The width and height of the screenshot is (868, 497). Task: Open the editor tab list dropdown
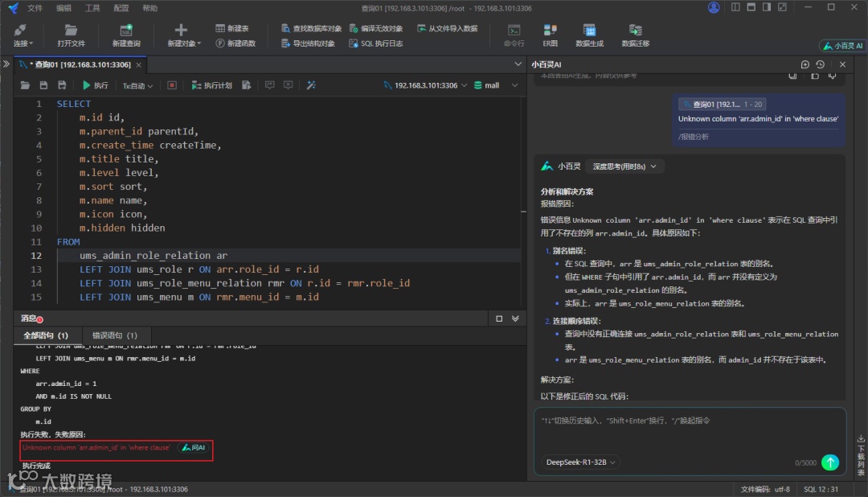pos(518,64)
